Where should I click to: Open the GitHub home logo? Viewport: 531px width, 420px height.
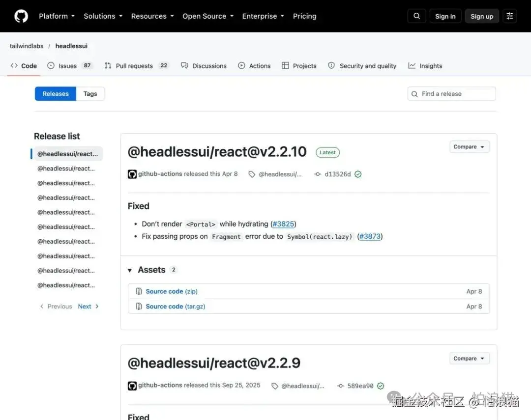click(x=21, y=16)
